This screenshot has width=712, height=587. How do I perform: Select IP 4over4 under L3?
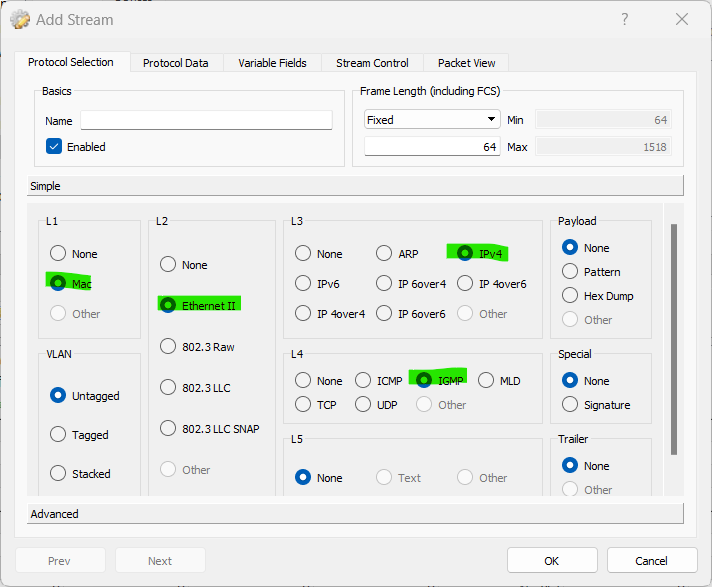coord(330,313)
